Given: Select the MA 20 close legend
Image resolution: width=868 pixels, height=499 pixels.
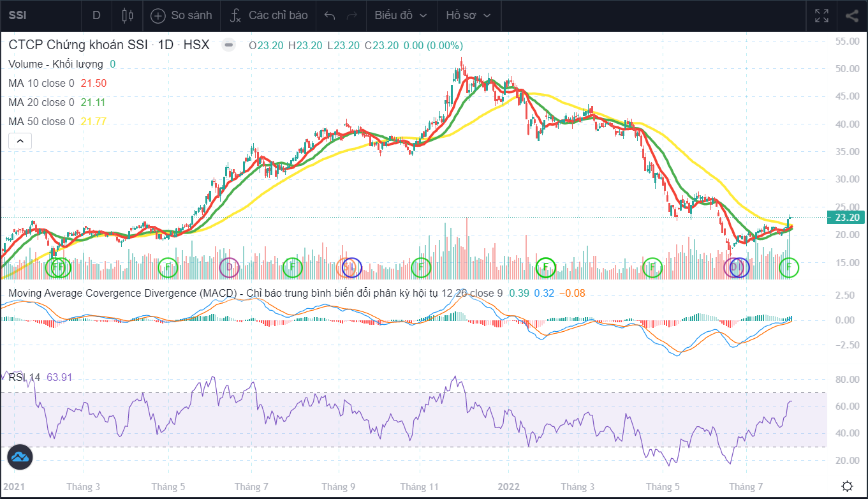Looking at the screenshot, I should (41, 102).
